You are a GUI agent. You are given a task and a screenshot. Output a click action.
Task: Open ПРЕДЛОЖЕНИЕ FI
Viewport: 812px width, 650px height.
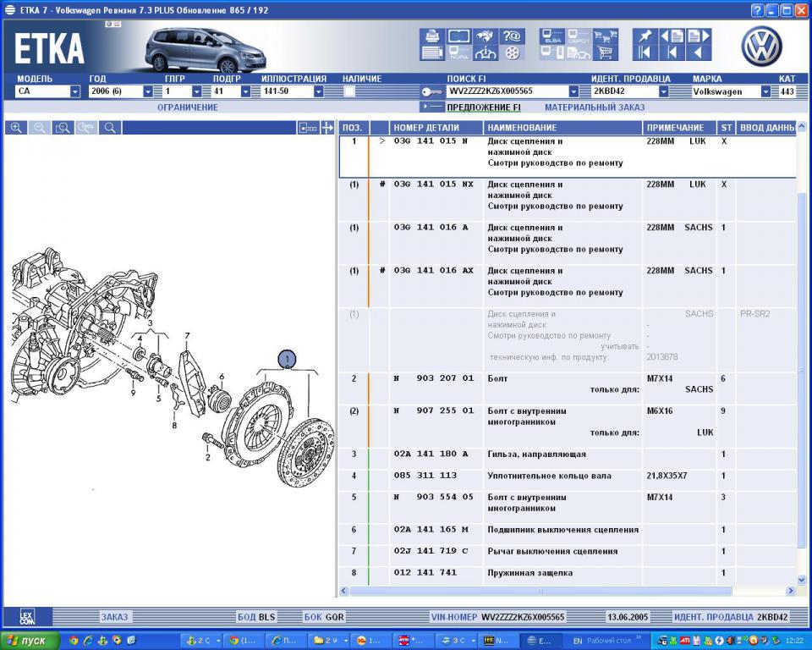[x=484, y=107]
